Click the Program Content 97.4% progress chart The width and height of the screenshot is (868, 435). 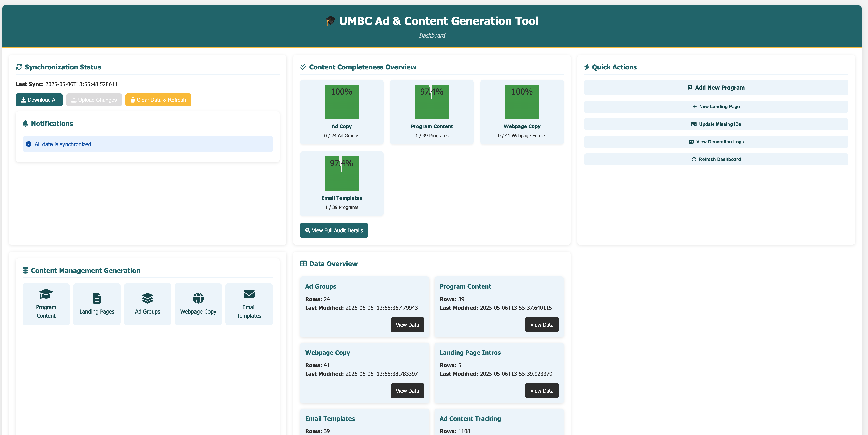tap(432, 102)
